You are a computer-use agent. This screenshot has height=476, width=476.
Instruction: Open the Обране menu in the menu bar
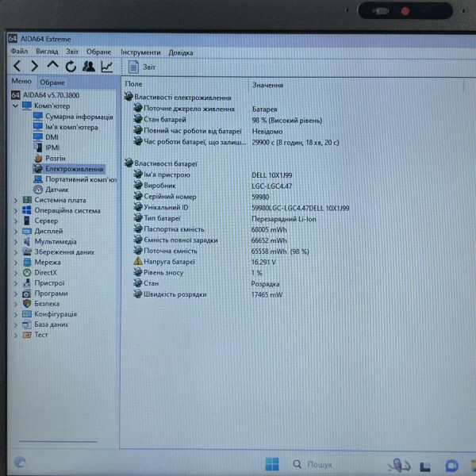(98, 52)
